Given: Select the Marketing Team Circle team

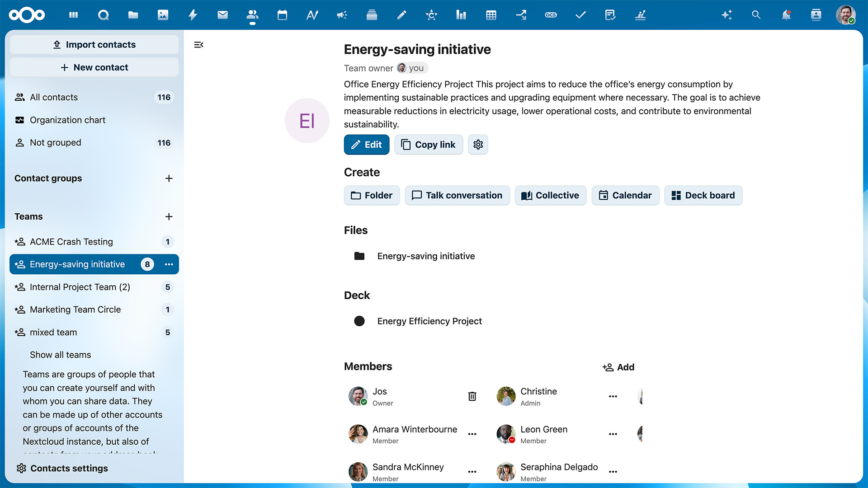Looking at the screenshot, I should (75, 310).
